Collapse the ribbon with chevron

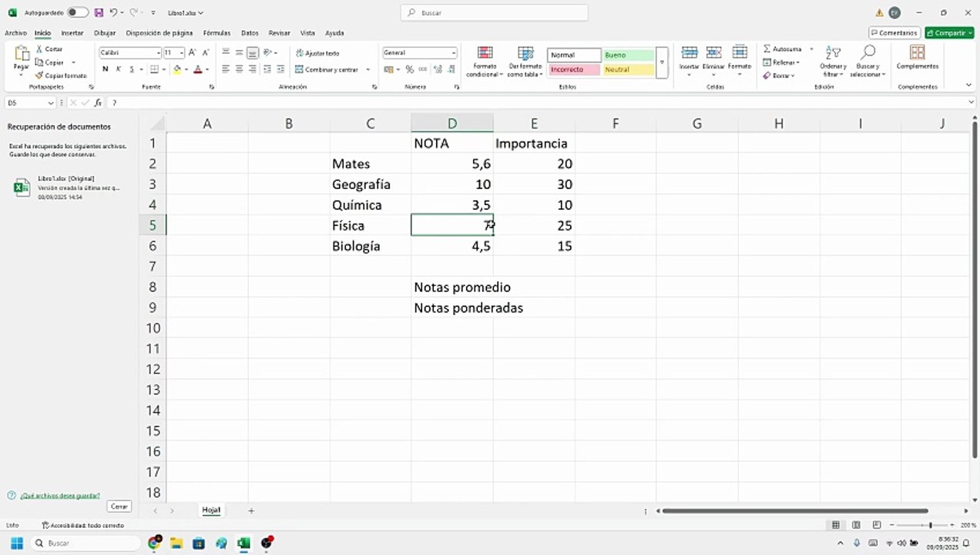point(968,85)
